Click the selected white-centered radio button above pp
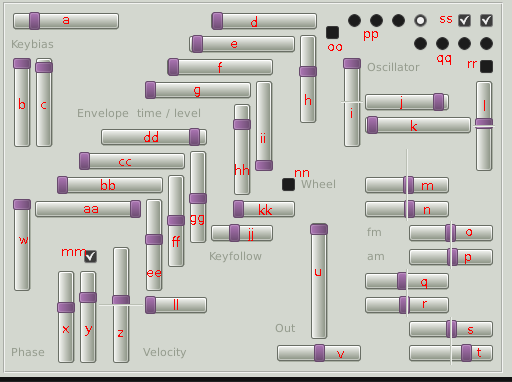This screenshot has width=512, height=382. click(x=420, y=21)
